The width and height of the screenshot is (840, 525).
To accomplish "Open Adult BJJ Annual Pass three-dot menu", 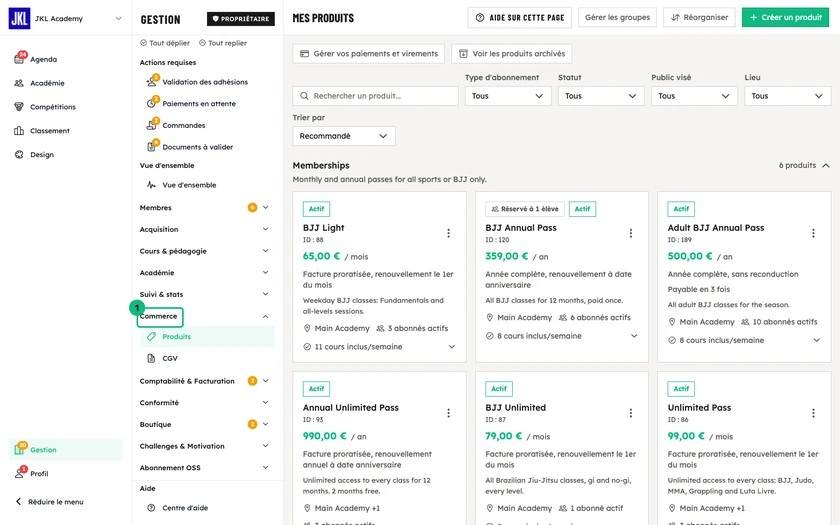I will (x=813, y=233).
